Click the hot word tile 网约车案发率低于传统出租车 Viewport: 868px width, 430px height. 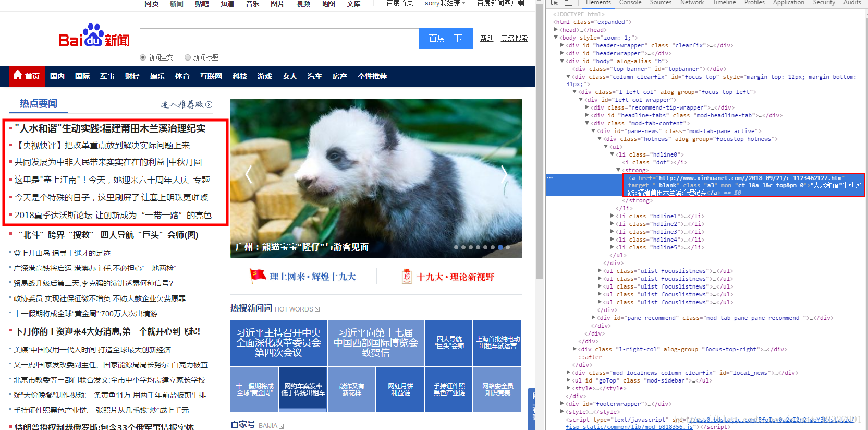click(303, 389)
